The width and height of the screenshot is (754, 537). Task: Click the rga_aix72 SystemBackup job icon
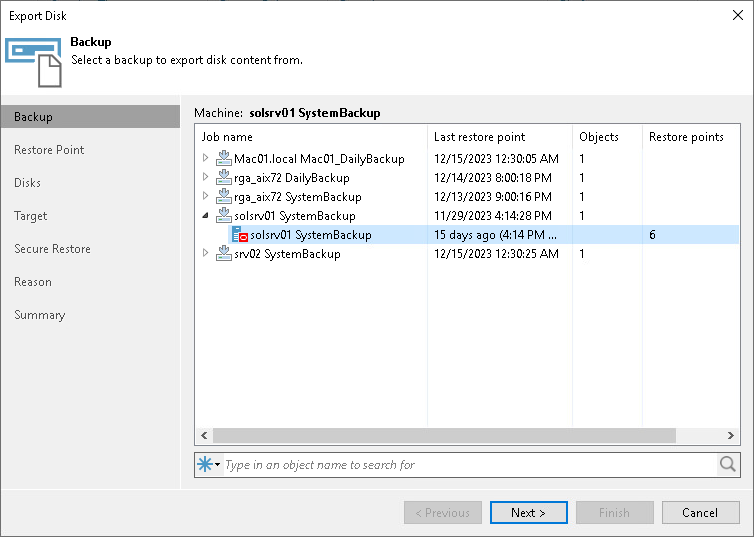[224, 196]
